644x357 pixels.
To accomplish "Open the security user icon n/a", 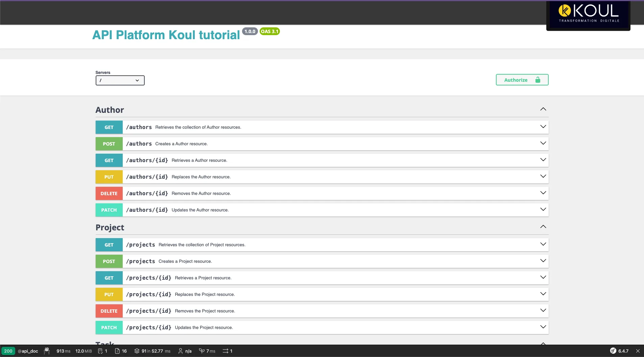I will pos(185,351).
